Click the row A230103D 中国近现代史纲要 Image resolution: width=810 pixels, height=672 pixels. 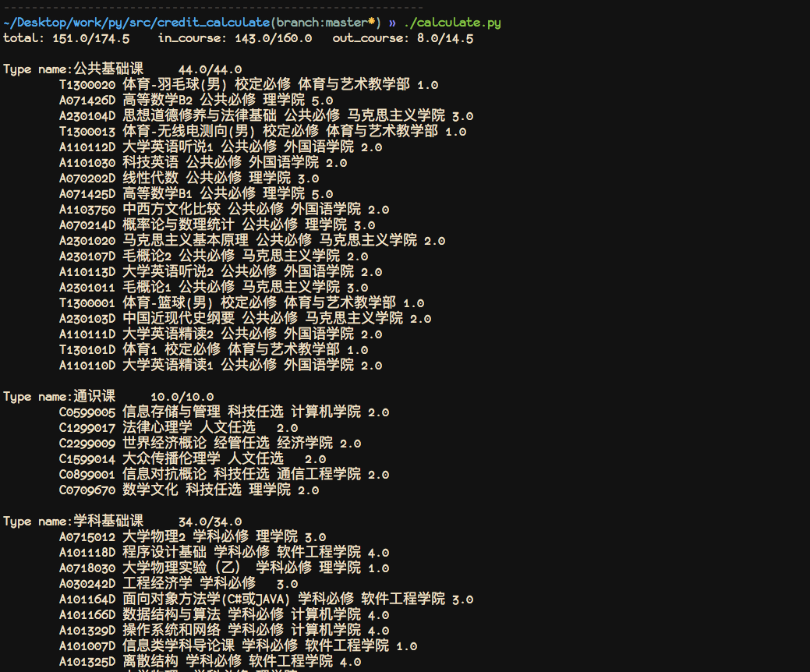(x=246, y=318)
